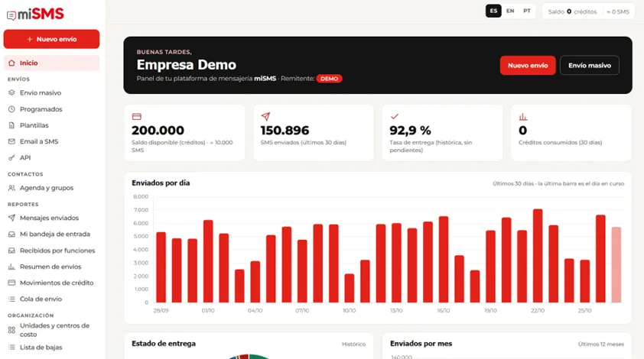Click the bar chart icon above Créditos consumidos
The height and width of the screenshot is (359, 644).
pyautogui.click(x=523, y=117)
